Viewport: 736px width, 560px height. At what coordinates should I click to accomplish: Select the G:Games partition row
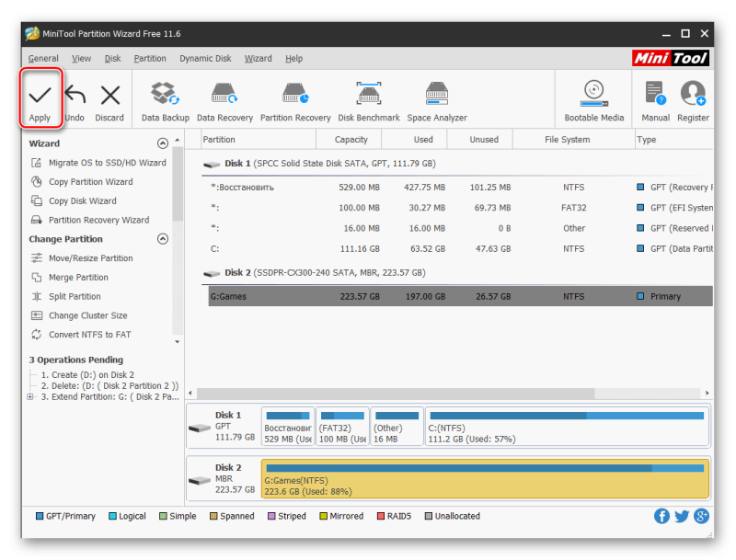pos(461,296)
